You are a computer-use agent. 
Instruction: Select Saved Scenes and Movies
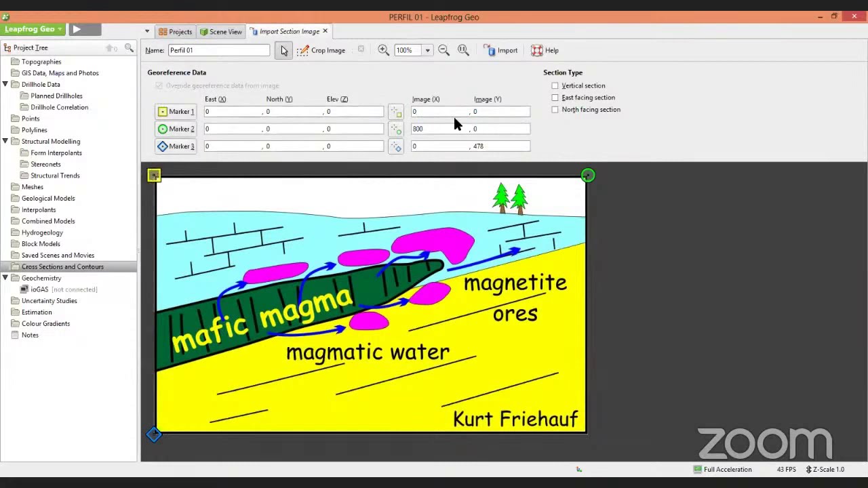click(x=58, y=256)
